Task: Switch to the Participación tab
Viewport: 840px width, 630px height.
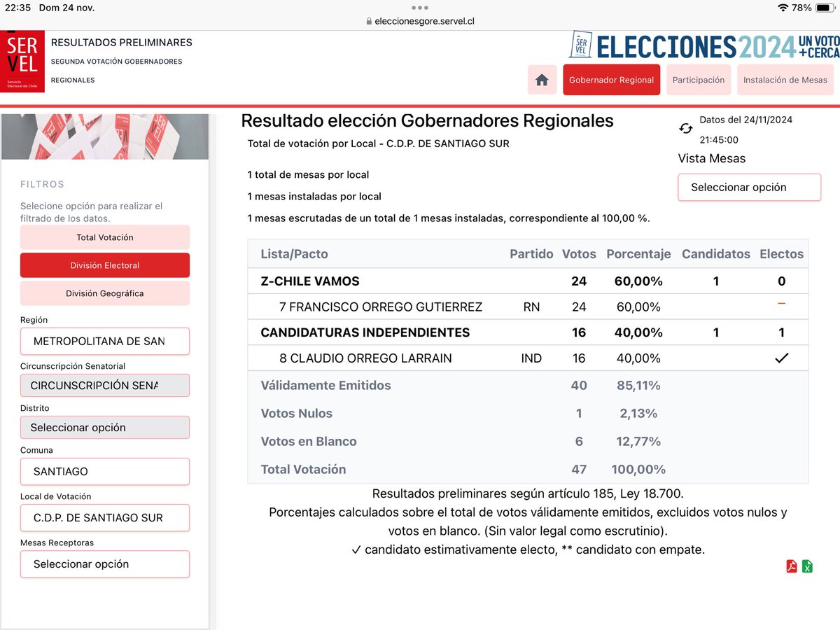Action: click(699, 80)
